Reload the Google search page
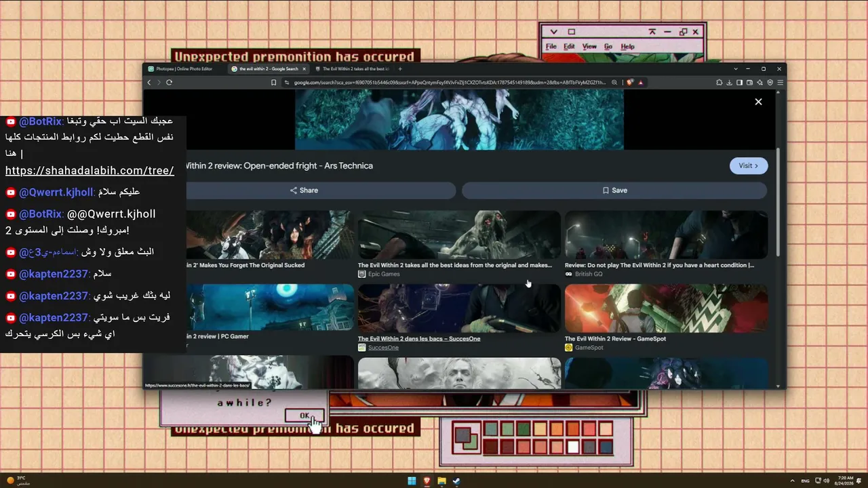 tap(169, 82)
